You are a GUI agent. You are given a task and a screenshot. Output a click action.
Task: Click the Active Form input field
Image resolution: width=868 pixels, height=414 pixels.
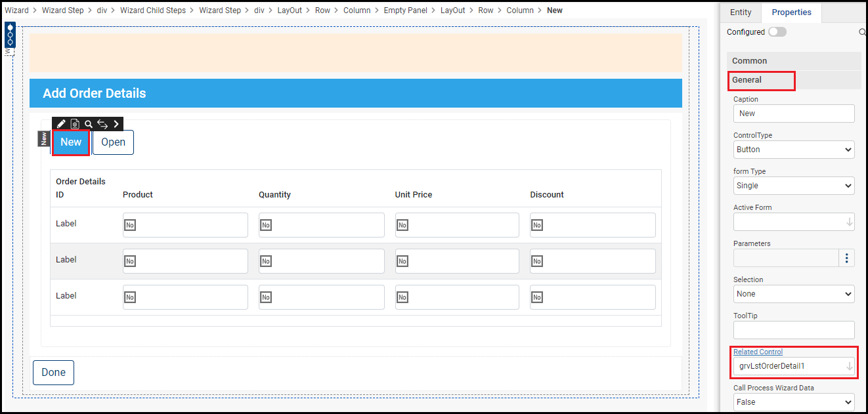click(x=794, y=222)
